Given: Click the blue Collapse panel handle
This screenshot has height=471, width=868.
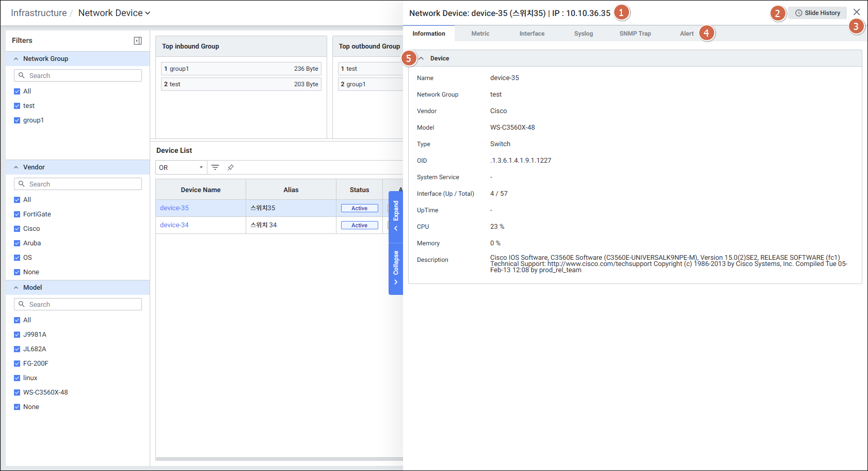Looking at the screenshot, I should pyautogui.click(x=396, y=269).
